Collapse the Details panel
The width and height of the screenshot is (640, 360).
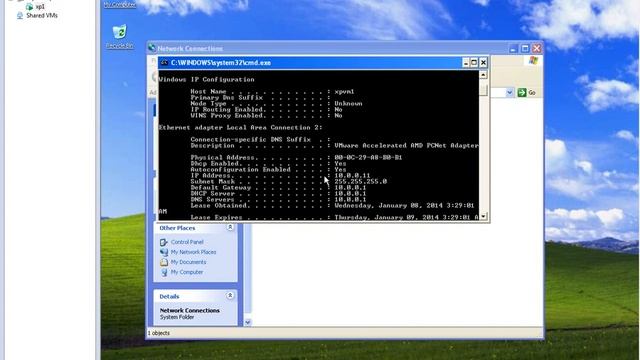tap(230, 296)
